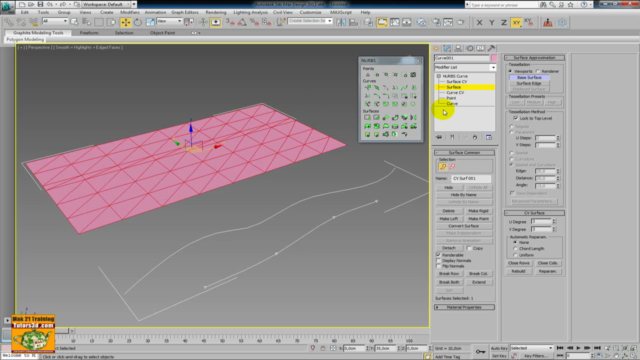The image size is (640, 360).
Task: Click the Rebuild button
Action: (518, 271)
